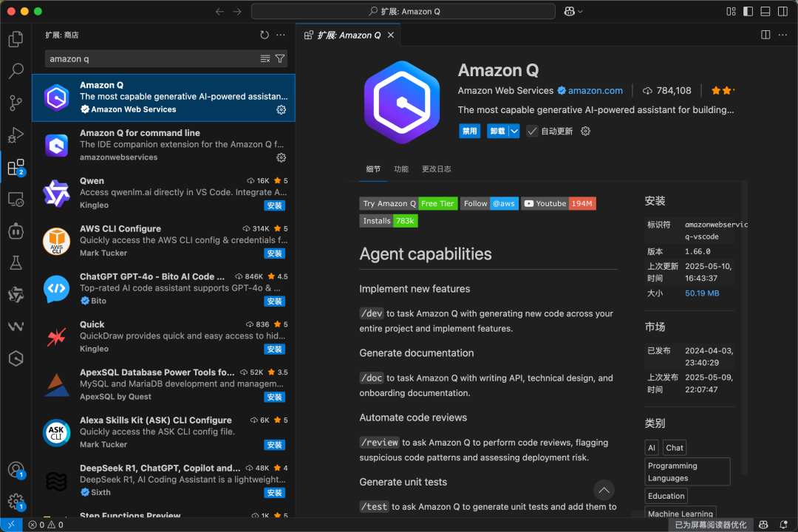The image size is (798, 532).
Task: Open the Explorer view in activity bar
Action: 16,38
